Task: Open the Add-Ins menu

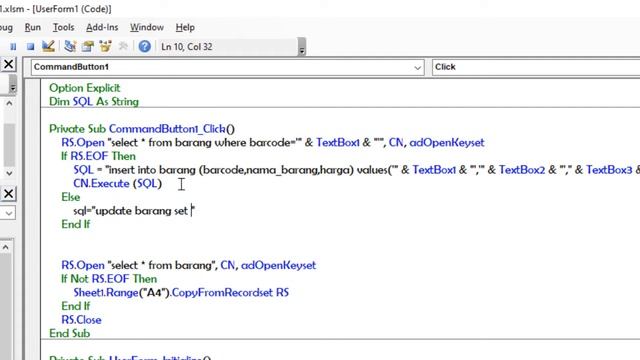Action: point(102,27)
